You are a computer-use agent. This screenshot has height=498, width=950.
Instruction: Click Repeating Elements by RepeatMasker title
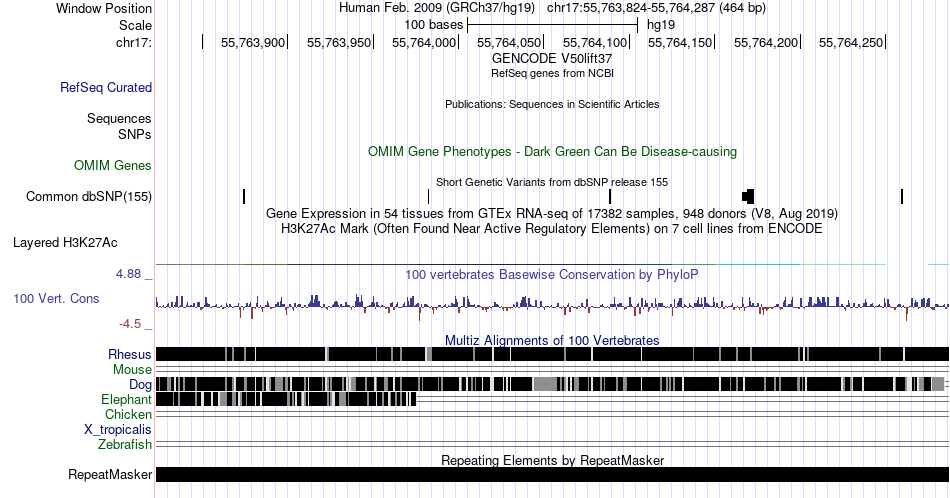click(552, 460)
